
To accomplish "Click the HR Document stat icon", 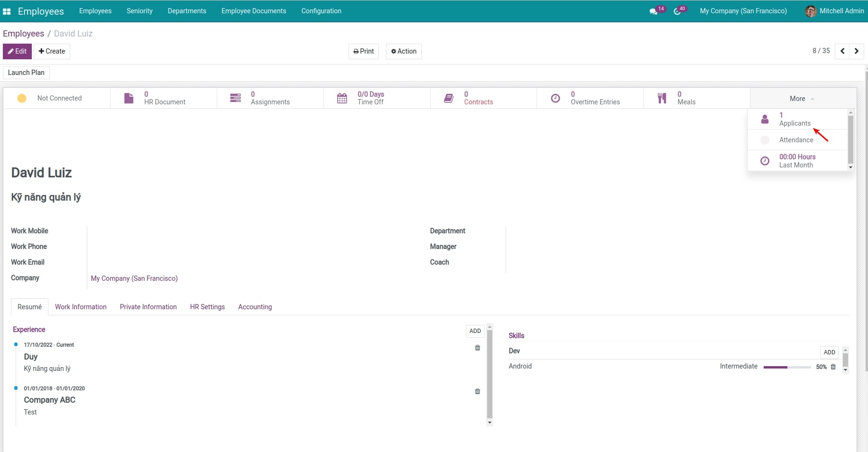I will click(x=128, y=98).
